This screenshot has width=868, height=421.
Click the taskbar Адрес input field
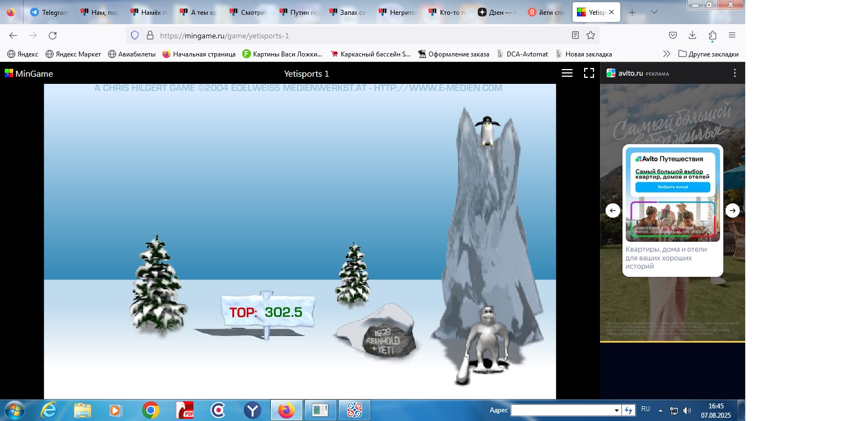562,410
